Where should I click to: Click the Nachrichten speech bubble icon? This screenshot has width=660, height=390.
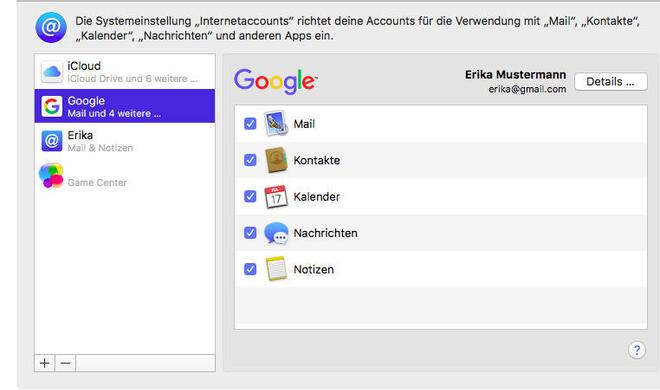click(276, 233)
